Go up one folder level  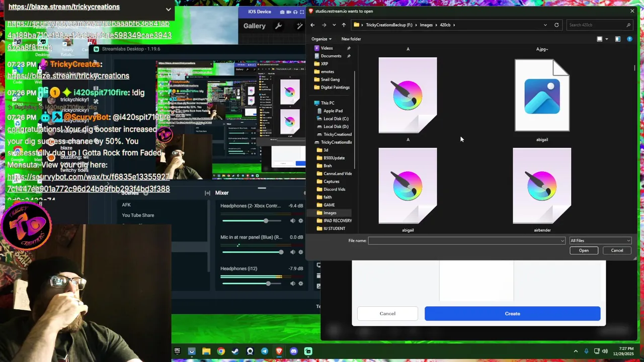[x=344, y=25]
